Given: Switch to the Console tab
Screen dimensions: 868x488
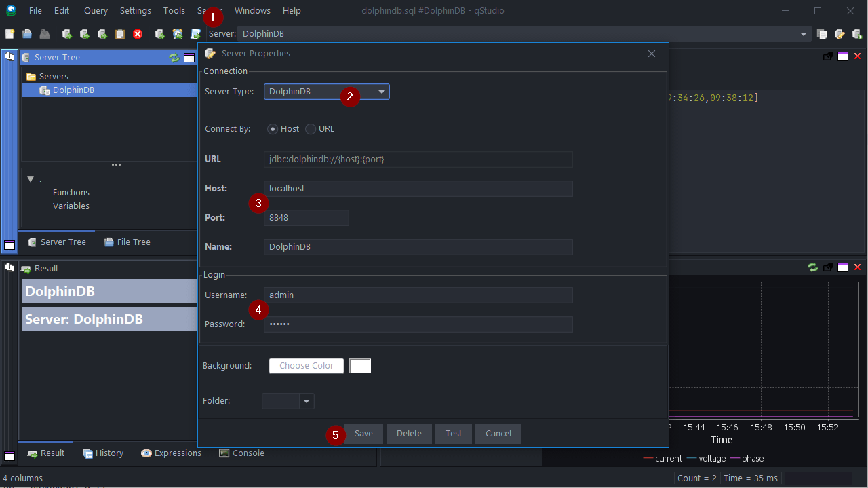Looking at the screenshot, I should click(x=241, y=453).
